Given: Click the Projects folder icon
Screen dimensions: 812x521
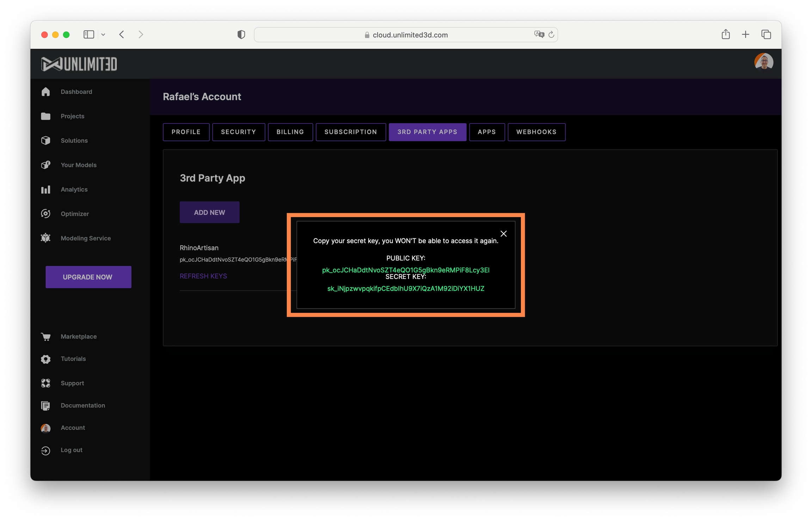Looking at the screenshot, I should tap(45, 116).
